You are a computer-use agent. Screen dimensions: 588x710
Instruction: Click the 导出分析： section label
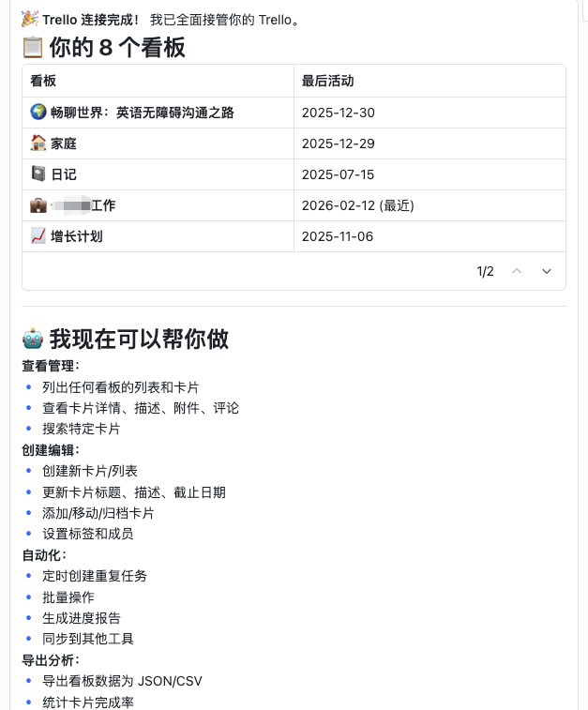click(51, 660)
